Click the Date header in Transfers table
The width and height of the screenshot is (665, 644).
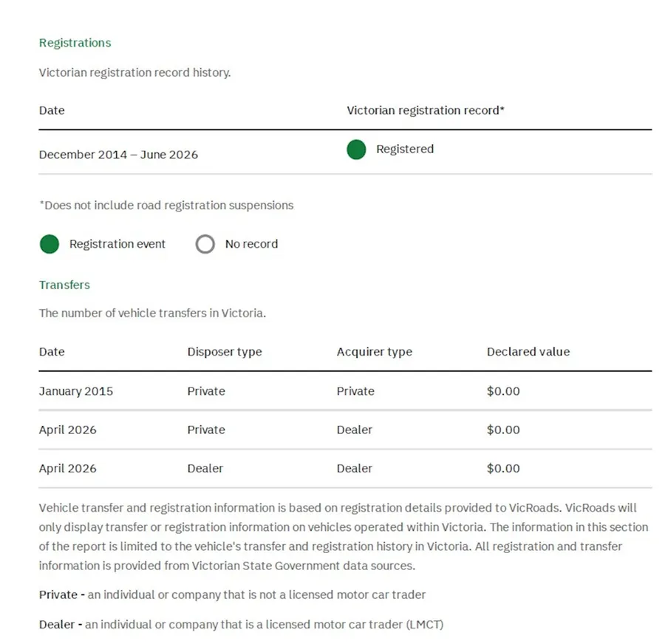[52, 351]
